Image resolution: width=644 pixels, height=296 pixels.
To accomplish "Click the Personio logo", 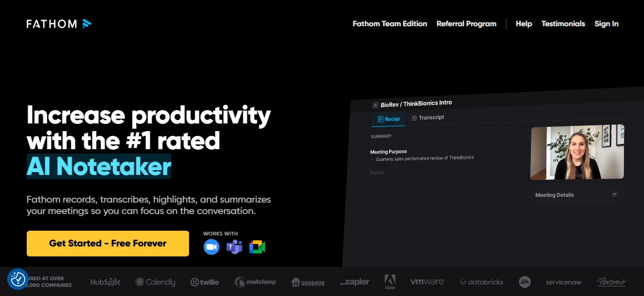I will [612, 282].
